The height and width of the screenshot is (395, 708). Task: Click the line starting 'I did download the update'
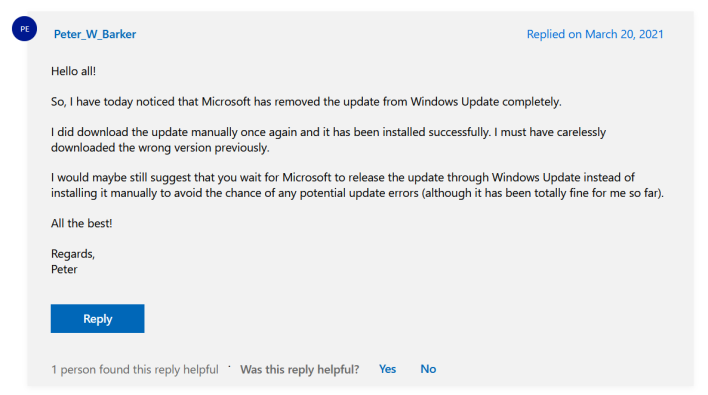[x=328, y=132]
